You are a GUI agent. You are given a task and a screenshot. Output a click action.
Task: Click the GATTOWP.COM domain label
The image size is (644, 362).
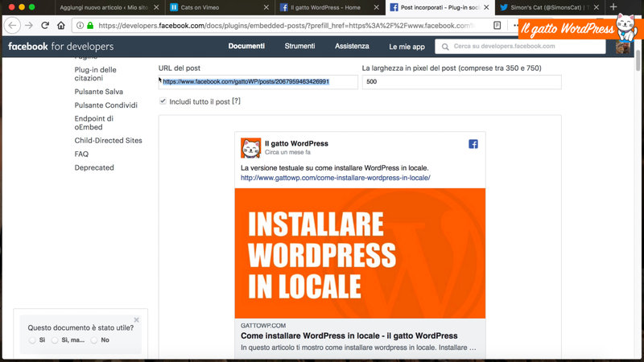(263, 326)
